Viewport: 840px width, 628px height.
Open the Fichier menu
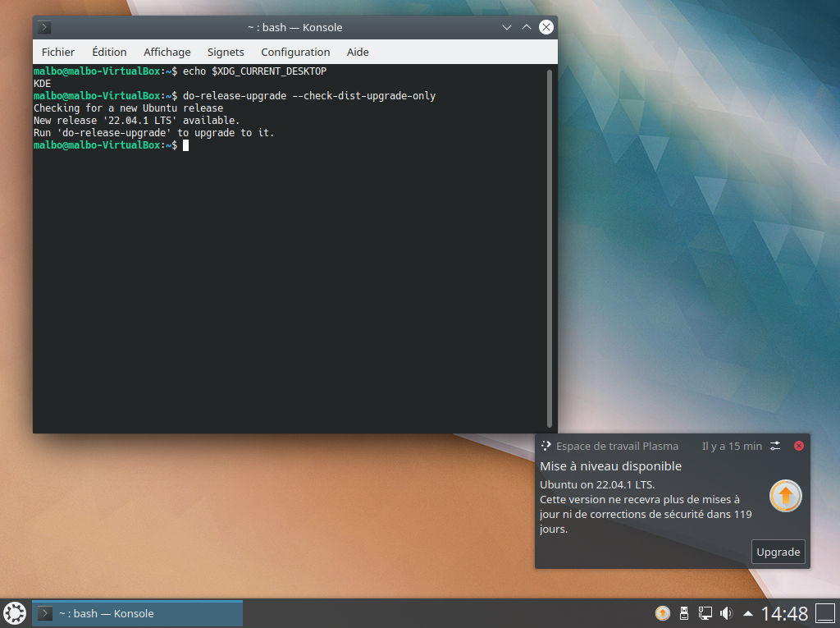(58, 52)
